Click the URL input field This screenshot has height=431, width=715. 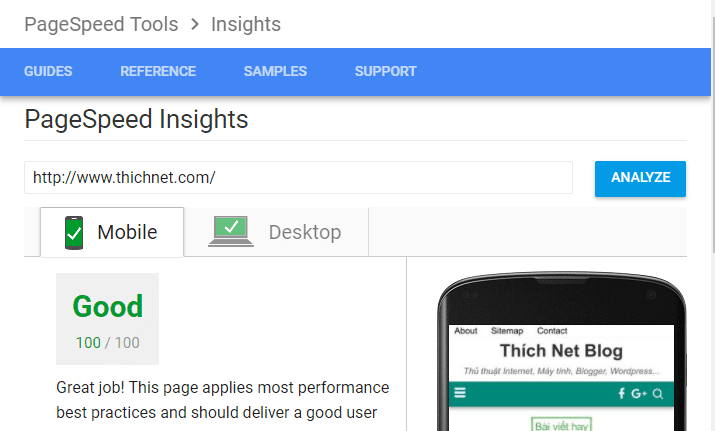(x=298, y=178)
